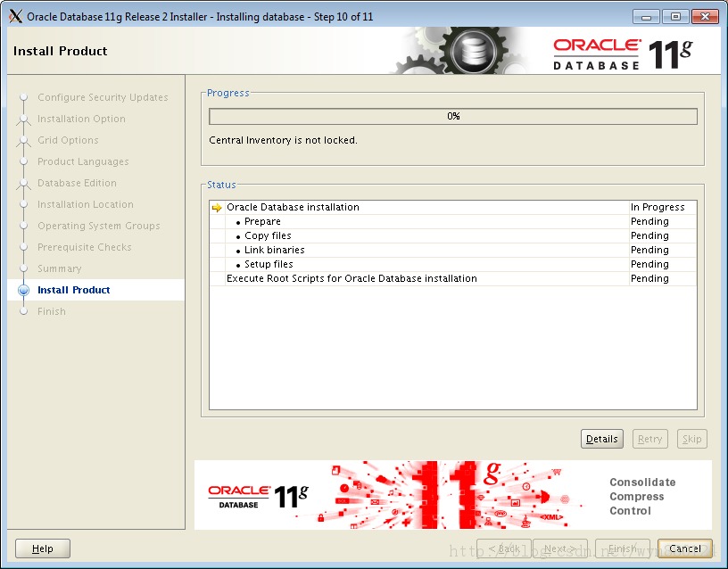The width and height of the screenshot is (728, 569).
Task: Click the Retry button
Action: tap(649, 439)
